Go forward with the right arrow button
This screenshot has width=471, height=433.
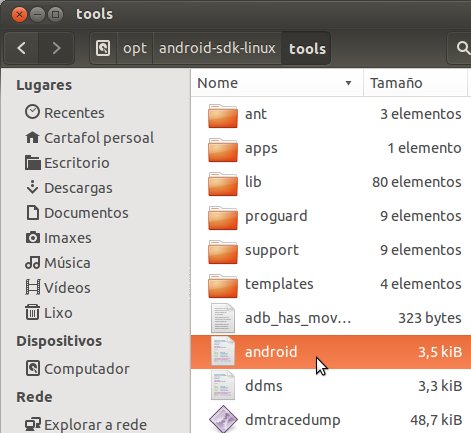pos(56,48)
